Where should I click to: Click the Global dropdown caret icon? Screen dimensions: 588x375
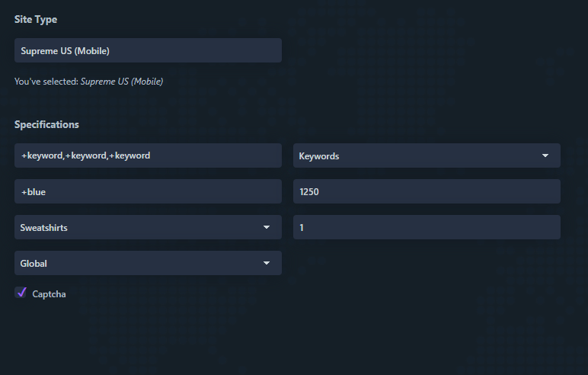pos(267,263)
